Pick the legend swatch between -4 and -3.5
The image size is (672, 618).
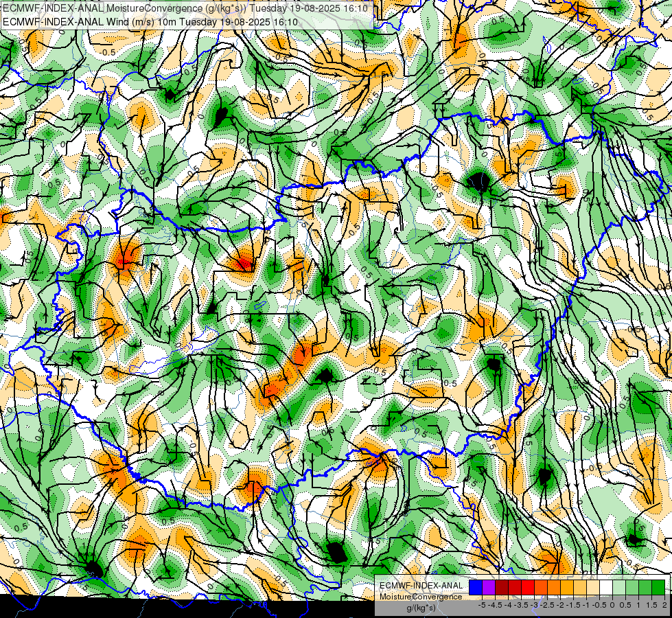[515, 587]
